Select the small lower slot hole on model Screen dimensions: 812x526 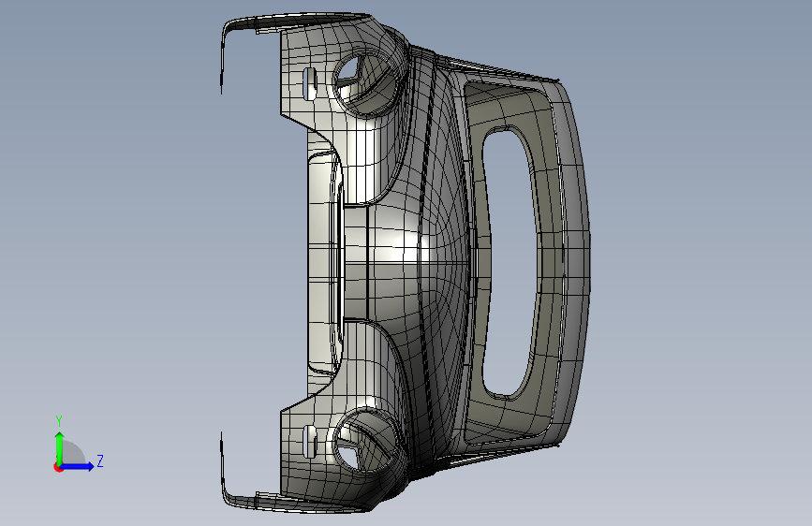pyautogui.click(x=309, y=442)
